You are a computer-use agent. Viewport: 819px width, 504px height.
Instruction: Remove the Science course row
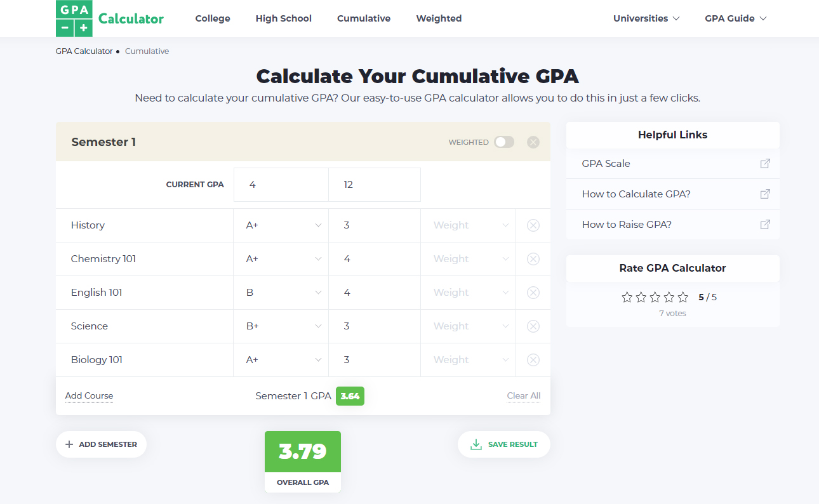pyautogui.click(x=533, y=326)
